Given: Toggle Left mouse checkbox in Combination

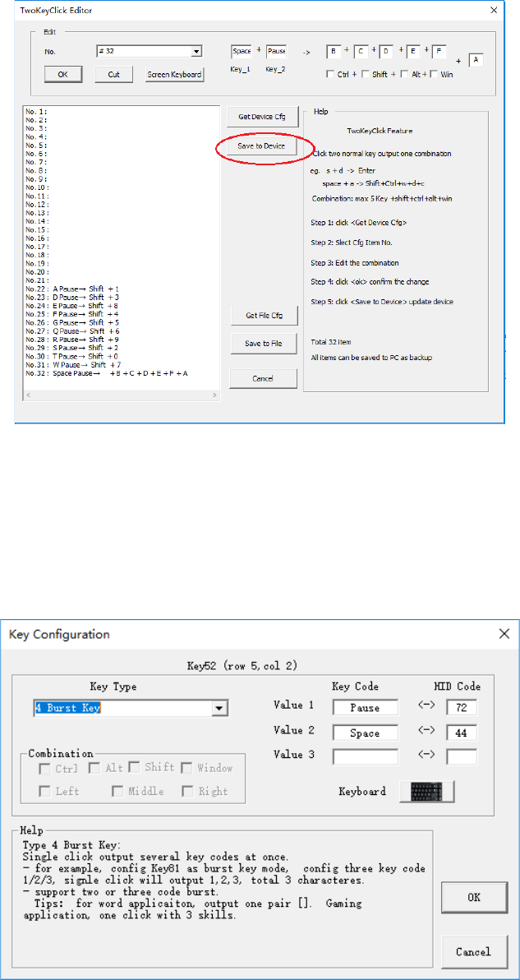Looking at the screenshot, I should tap(44, 791).
